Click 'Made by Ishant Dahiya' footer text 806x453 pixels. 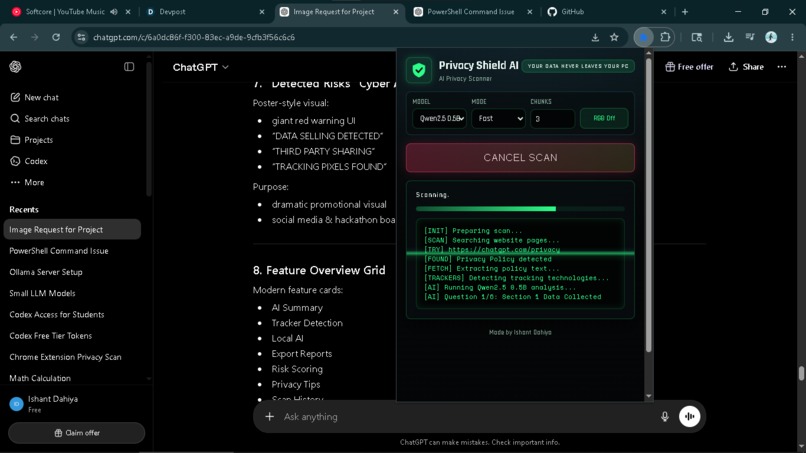coord(520,332)
